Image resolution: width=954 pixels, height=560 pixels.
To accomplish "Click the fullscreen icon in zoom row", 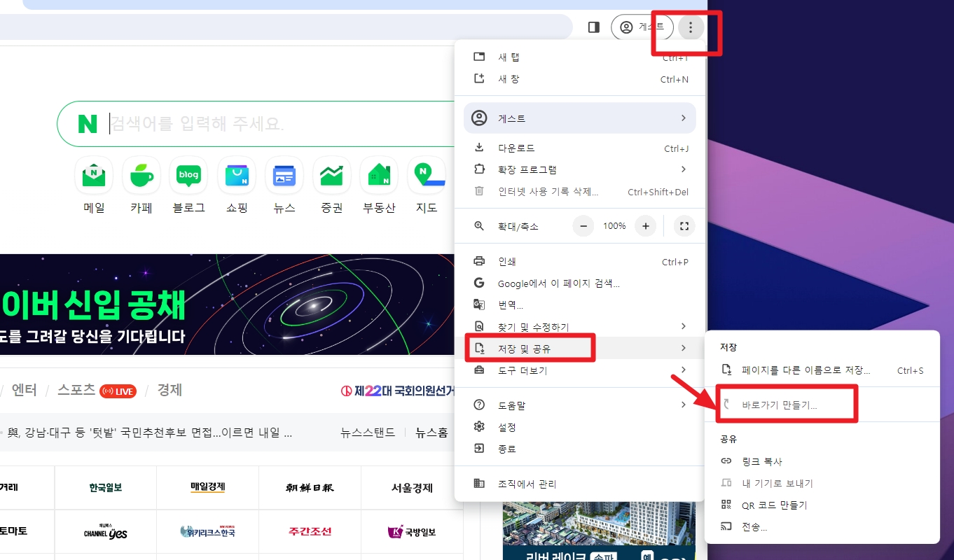I will [684, 226].
